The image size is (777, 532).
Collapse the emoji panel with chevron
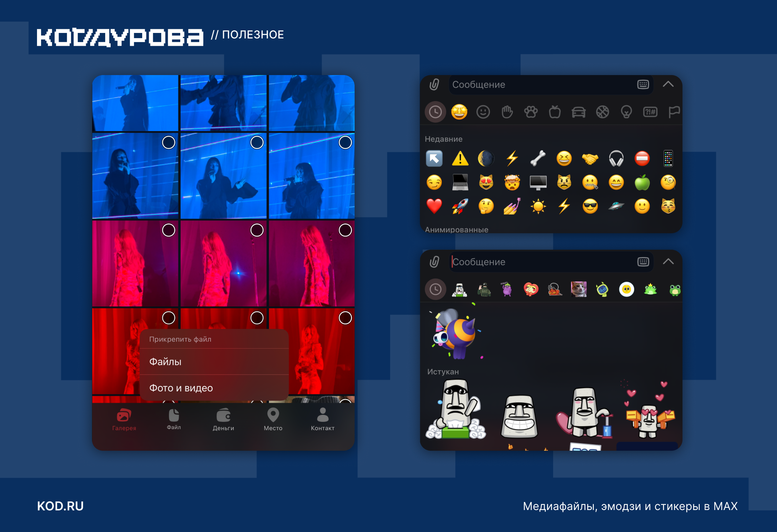click(668, 84)
